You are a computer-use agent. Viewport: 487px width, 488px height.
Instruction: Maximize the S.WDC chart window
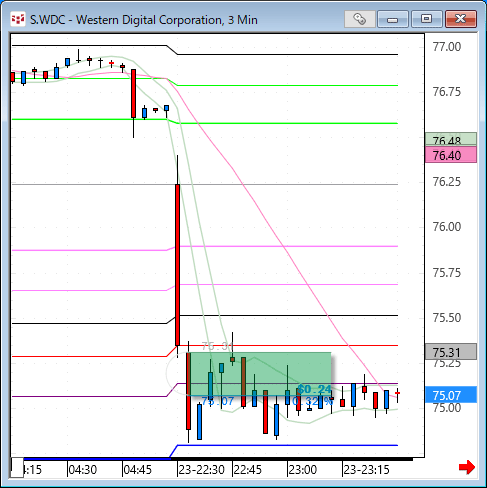[426, 19]
